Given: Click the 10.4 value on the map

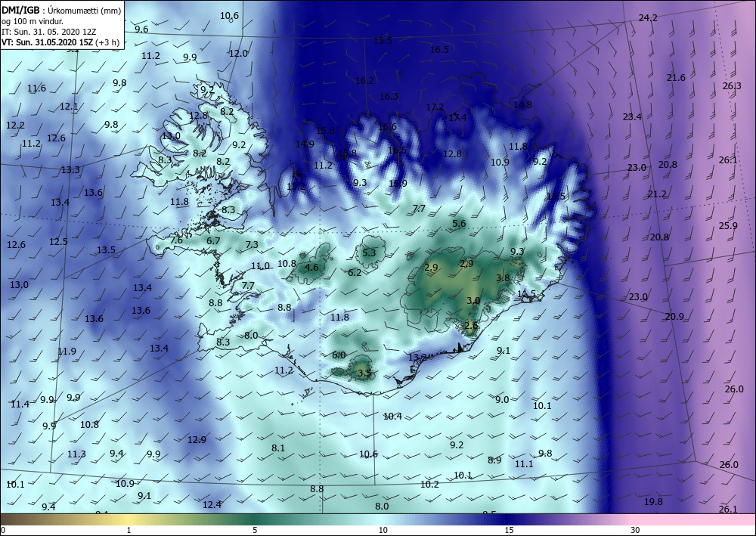Looking at the screenshot, I should pos(392,416).
